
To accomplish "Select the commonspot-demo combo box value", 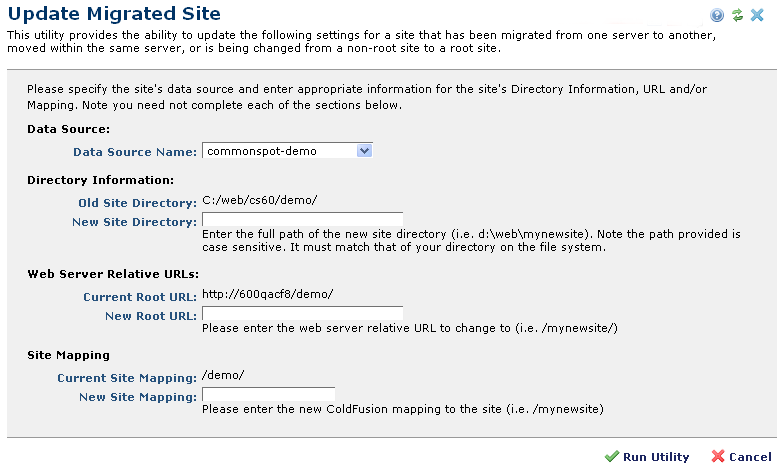I will tap(278, 151).
